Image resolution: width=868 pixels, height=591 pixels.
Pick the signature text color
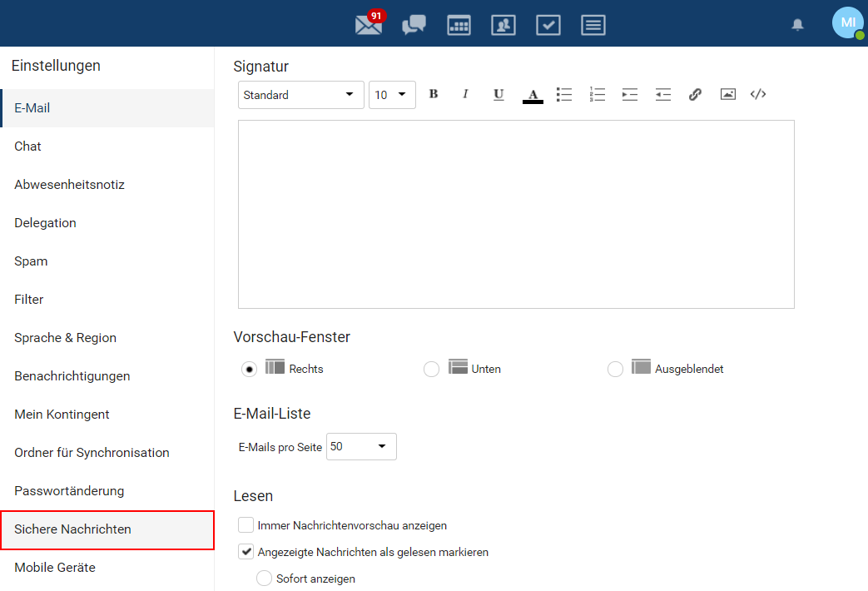click(533, 95)
